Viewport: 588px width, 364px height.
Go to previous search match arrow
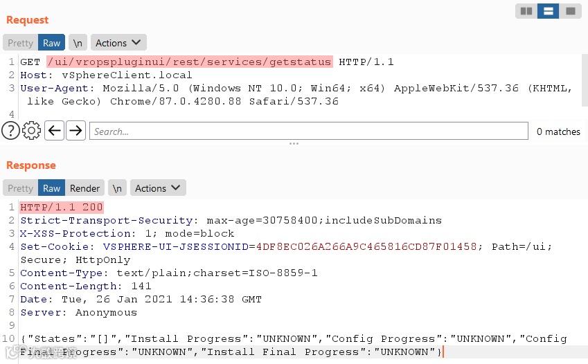click(x=55, y=131)
